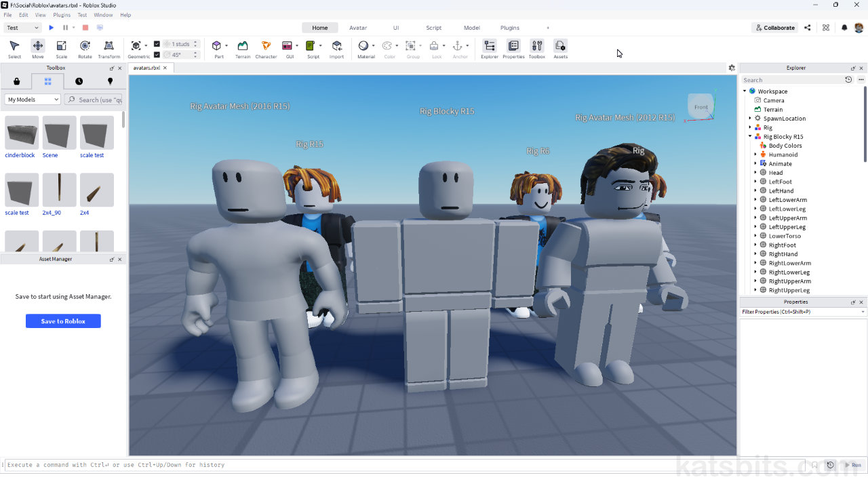
Task: Click the GUI insert icon
Action: [288, 46]
